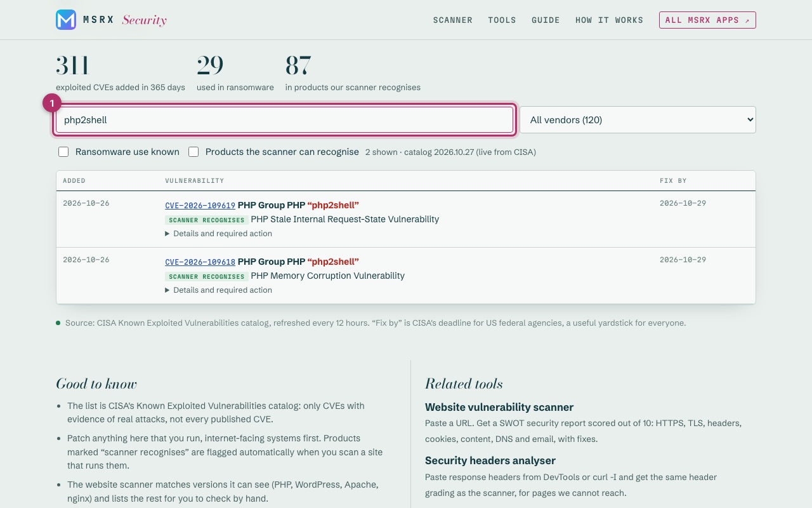This screenshot has height=508, width=812.
Task: Click the MSRX Security brand text
Action: [x=125, y=20]
